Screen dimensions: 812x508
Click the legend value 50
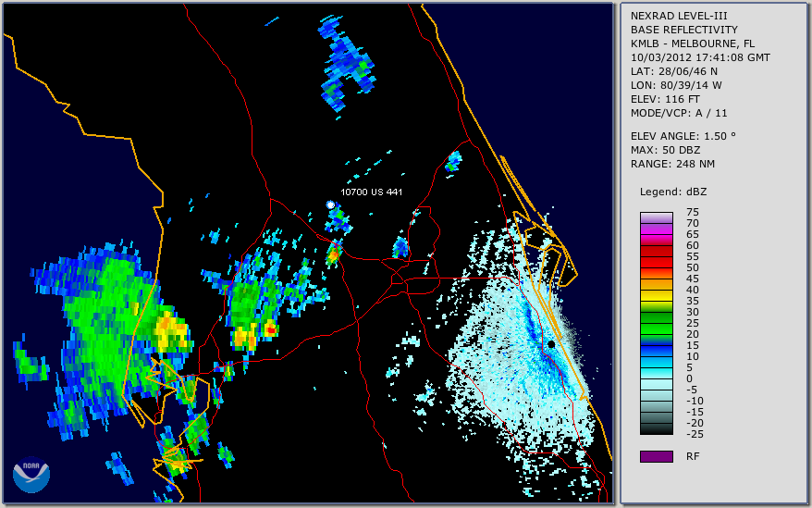[693, 267]
